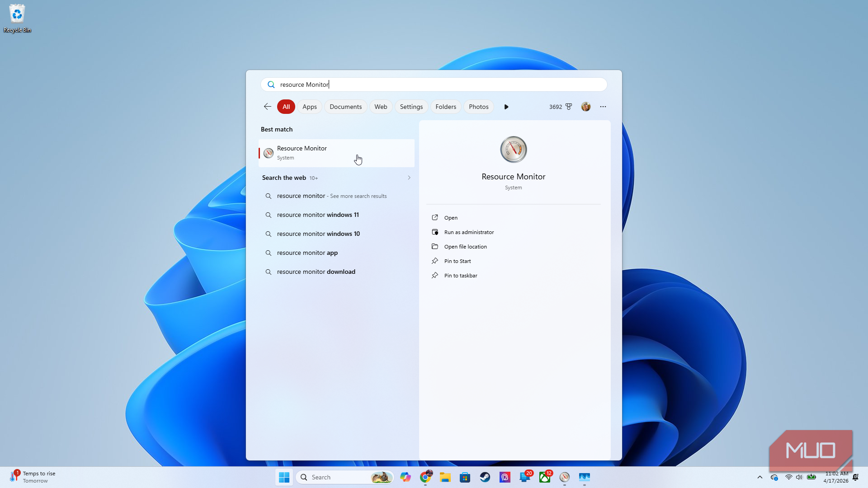This screenshot has width=868, height=488.
Task: Click Pin to taskbar
Action: pos(514,276)
